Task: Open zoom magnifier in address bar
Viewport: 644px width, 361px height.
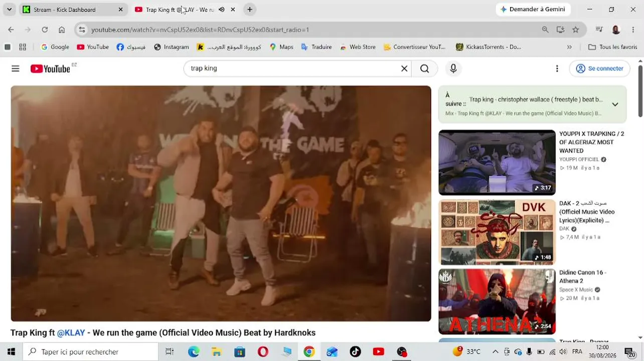Action: coord(545,30)
